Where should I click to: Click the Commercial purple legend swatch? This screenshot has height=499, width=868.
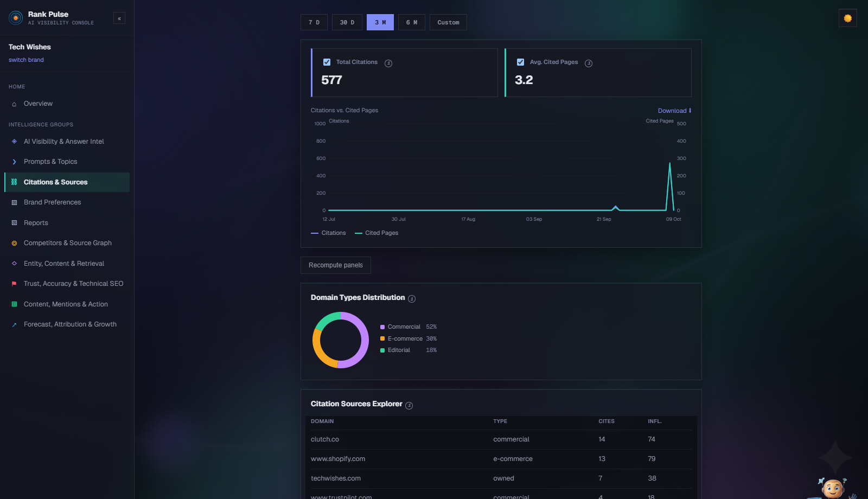382,327
